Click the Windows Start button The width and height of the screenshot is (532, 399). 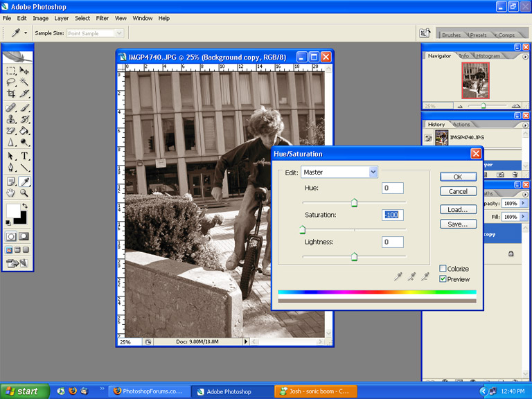point(24,391)
